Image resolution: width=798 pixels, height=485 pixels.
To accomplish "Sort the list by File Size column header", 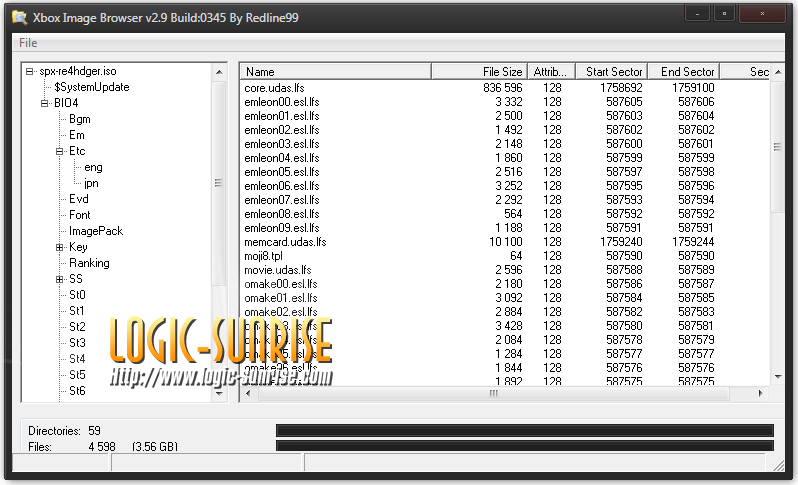I will [479, 72].
